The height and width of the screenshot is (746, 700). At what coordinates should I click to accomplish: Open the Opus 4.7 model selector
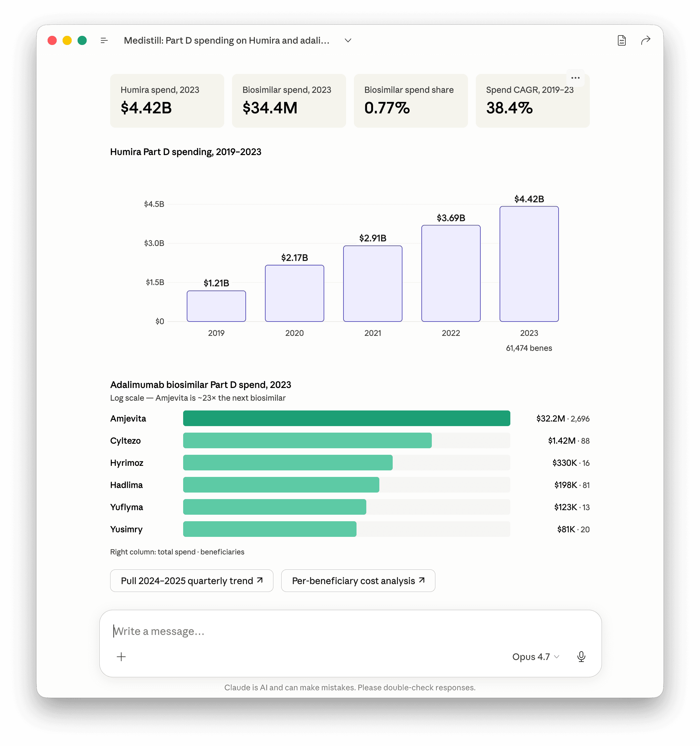click(536, 657)
